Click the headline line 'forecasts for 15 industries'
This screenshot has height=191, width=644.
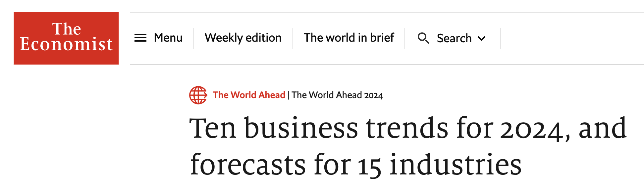click(355, 165)
